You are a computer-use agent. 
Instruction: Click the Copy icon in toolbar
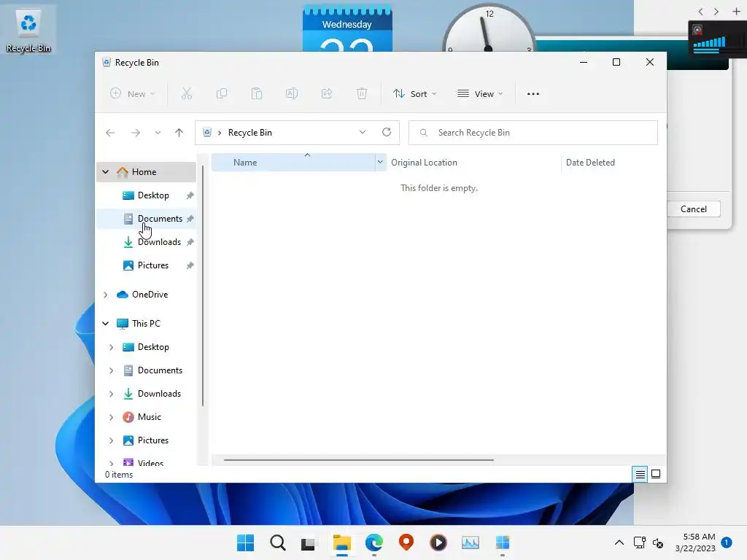click(x=222, y=94)
